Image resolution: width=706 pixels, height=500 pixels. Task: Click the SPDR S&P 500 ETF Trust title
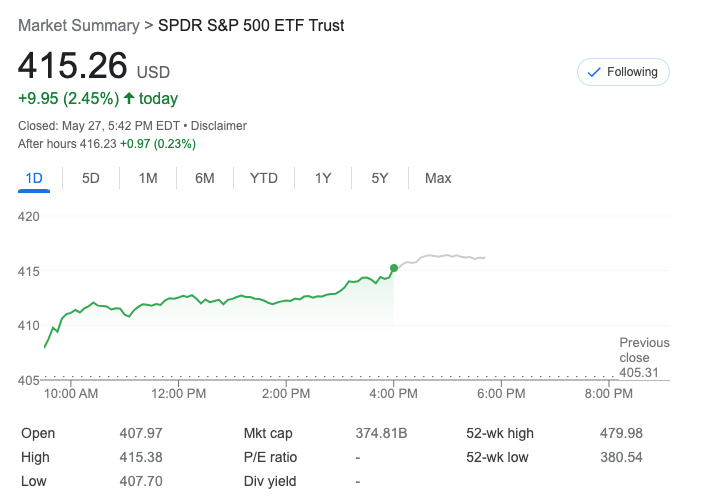[x=251, y=25]
